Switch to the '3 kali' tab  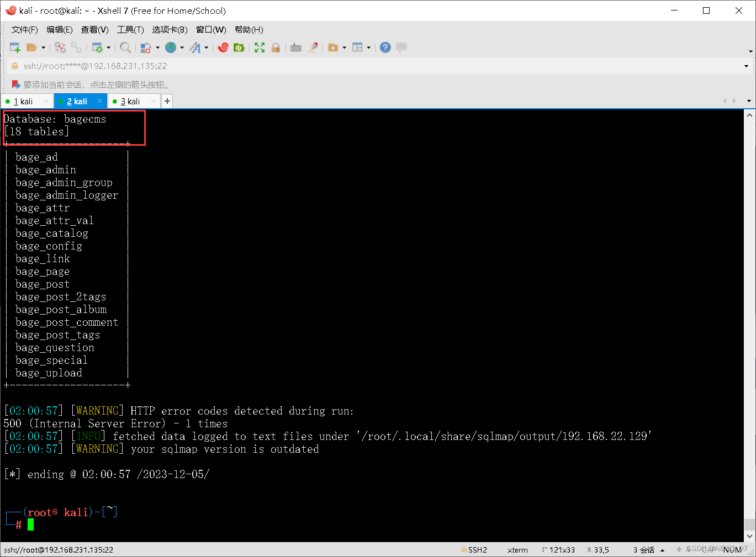130,102
